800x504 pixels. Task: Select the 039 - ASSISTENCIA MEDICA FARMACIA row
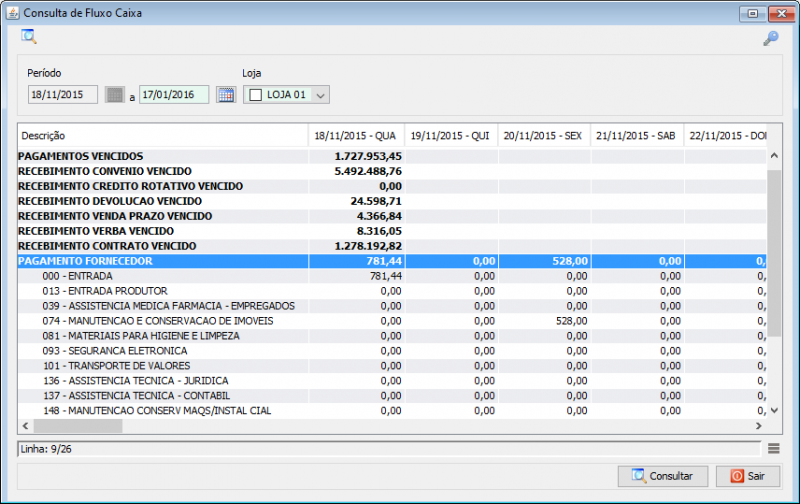[392, 306]
